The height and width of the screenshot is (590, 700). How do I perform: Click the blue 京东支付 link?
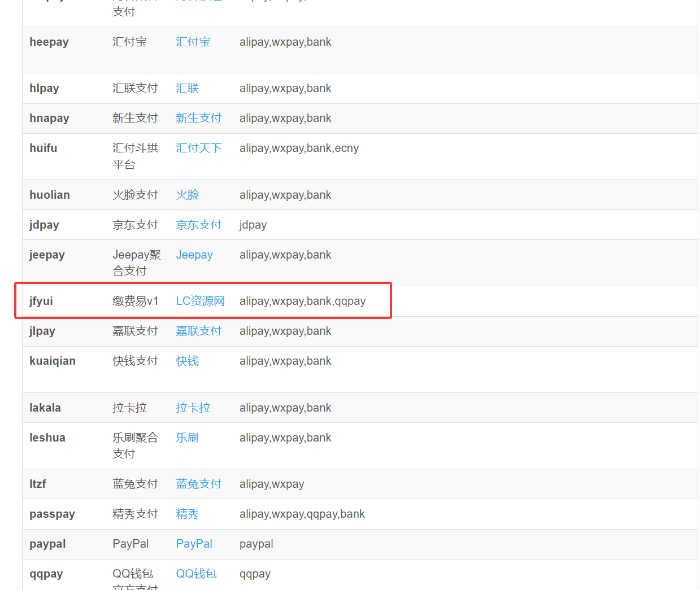click(198, 225)
